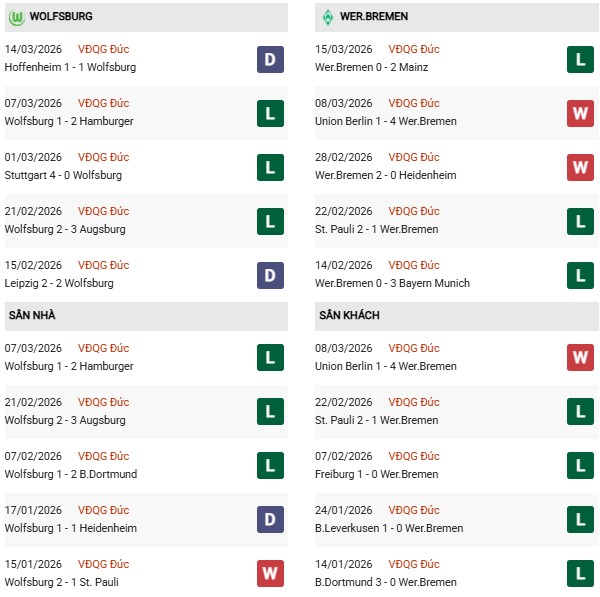Click the W badge for Wolfsburg 2-1 St. Pauli

[x=270, y=574]
